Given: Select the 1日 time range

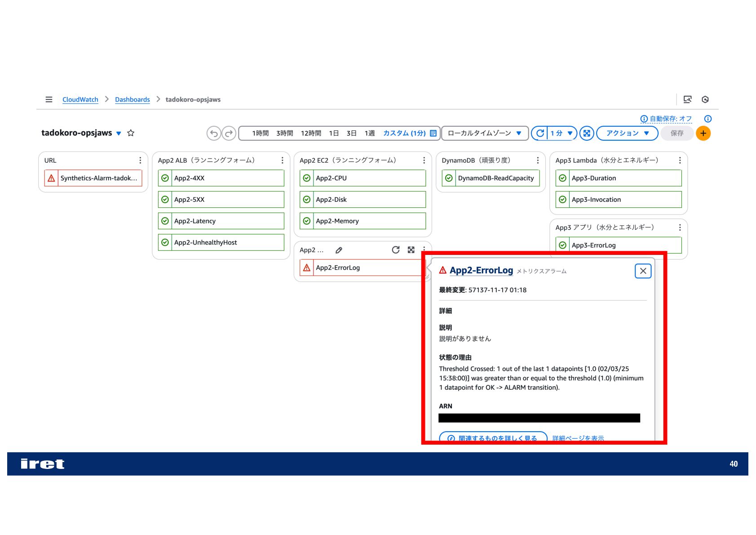Looking at the screenshot, I should pyautogui.click(x=334, y=134).
